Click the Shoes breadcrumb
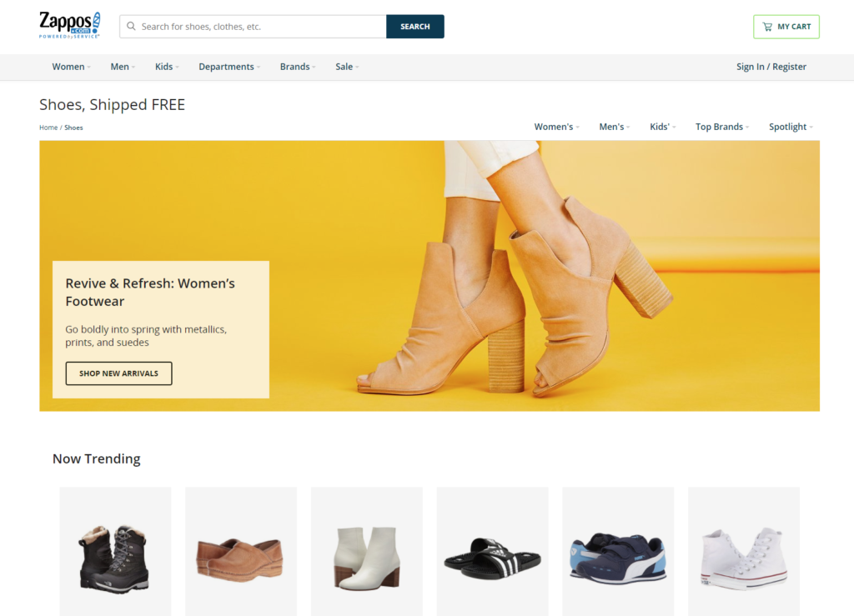The image size is (854, 616). [x=73, y=128]
